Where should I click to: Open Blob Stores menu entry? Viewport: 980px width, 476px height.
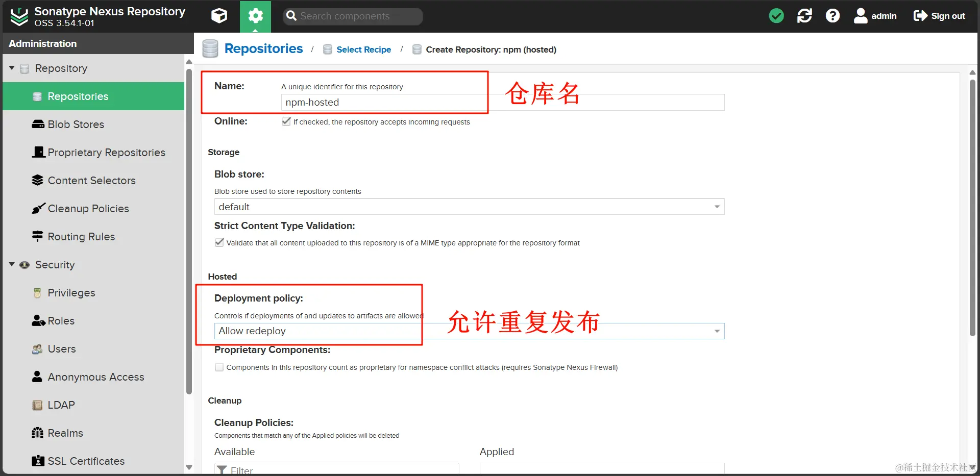93,124
